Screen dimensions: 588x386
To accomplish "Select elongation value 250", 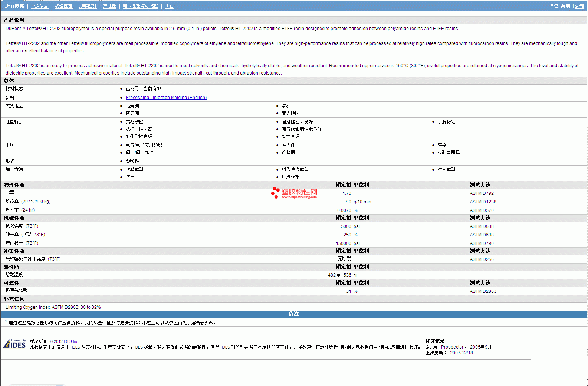I will click(347, 235).
